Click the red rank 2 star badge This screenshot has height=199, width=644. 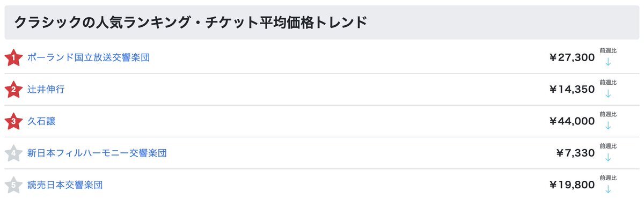(x=13, y=90)
